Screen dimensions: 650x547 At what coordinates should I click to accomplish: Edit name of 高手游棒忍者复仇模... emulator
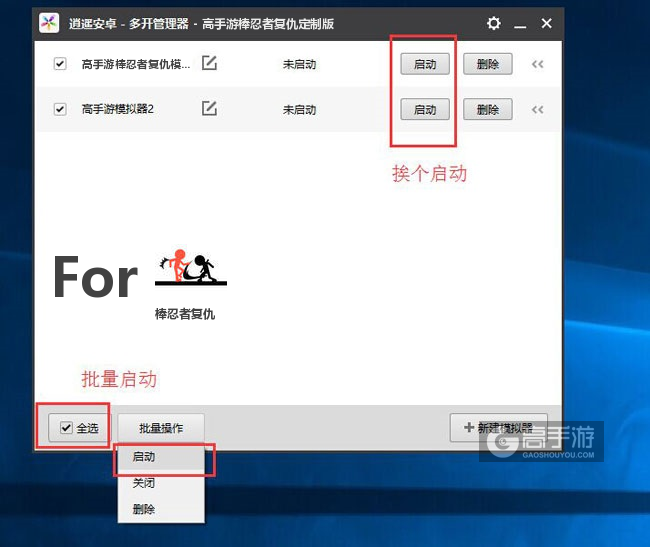[209, 63]
